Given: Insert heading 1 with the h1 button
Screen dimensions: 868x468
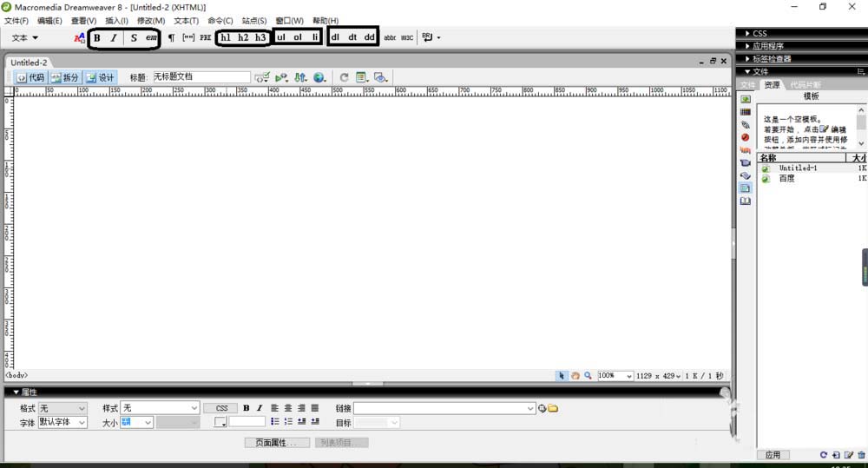Looking at the screenshot, I should coord(226,37).
